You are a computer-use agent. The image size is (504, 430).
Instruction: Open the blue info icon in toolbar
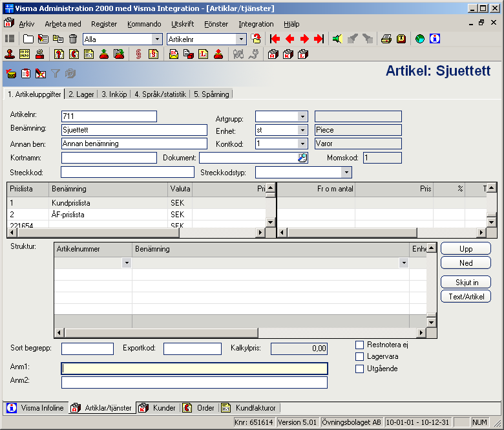435,39
